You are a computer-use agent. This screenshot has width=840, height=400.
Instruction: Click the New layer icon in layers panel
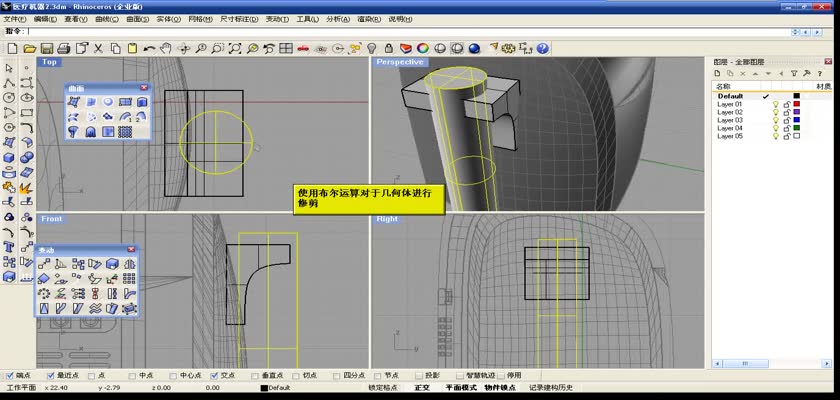(719, 74)
